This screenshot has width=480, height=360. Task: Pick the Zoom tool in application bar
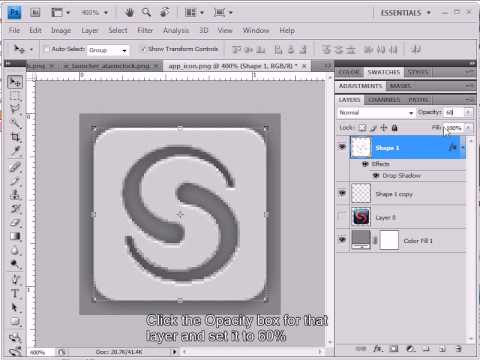pyautogui.click(x=146, y=13)
